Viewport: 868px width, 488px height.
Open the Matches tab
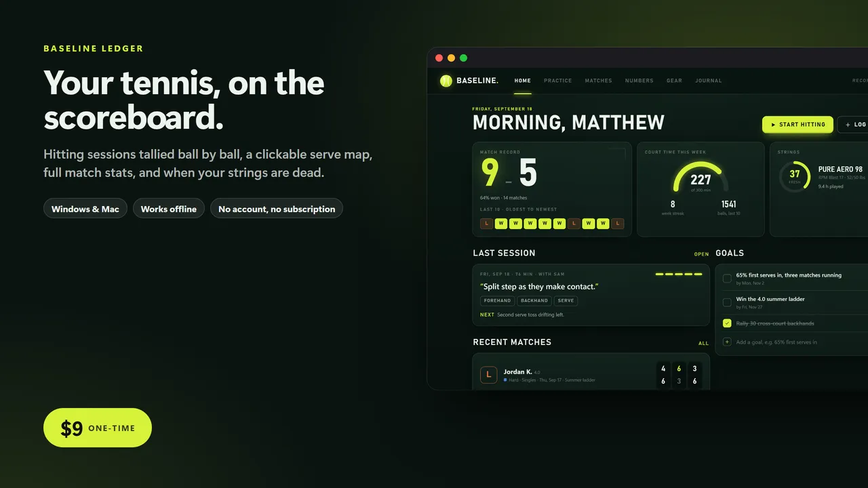coord(598,81)
